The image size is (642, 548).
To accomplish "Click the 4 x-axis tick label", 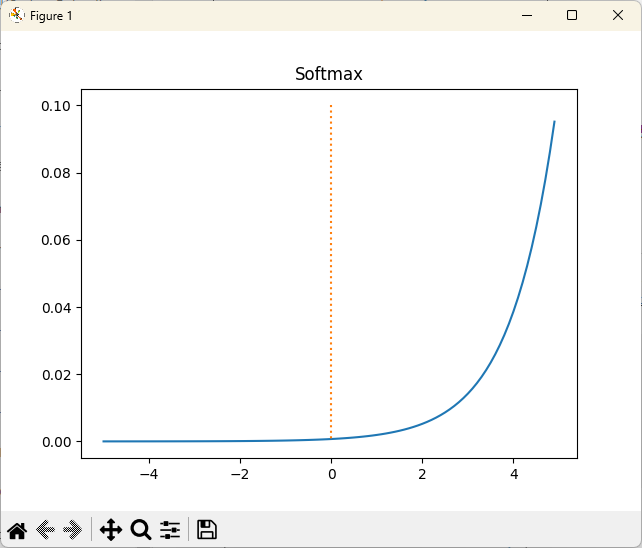I will (514, 473).
